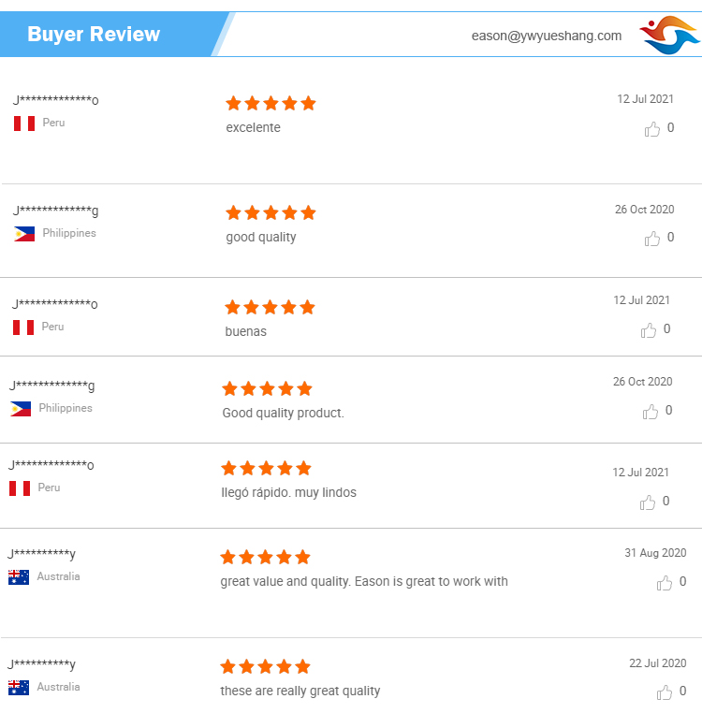
Task: Click Australia flag on the 31 Aug 2020 review
Action: coord(19,577)
